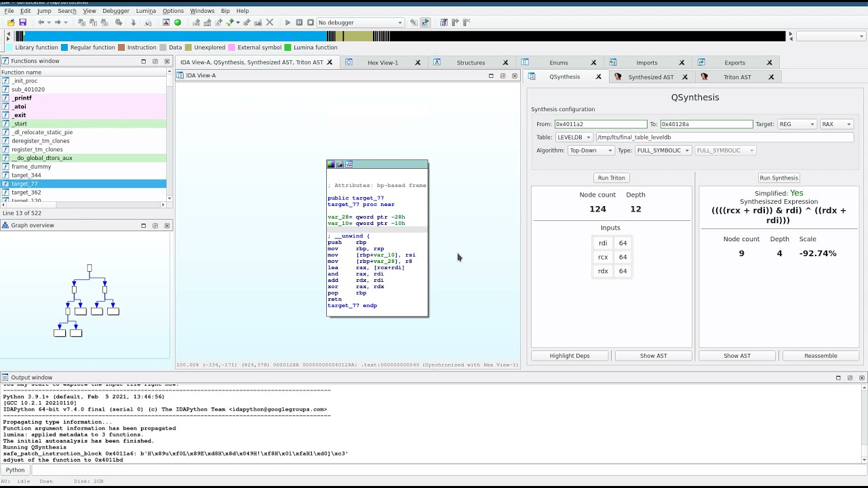Open the Algorithm Top-Down dropdown
Viewport: 868px width, 488px height.
pos(591,150)
